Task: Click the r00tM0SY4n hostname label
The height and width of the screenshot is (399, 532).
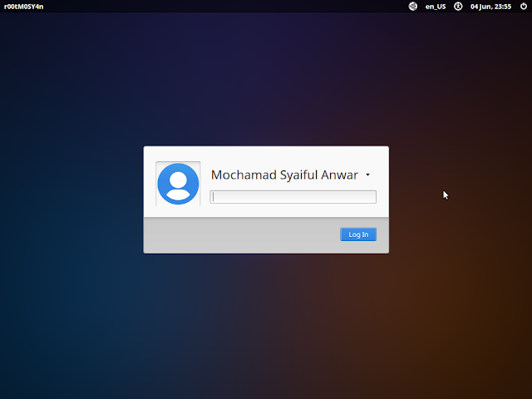Action: point(24,7)
